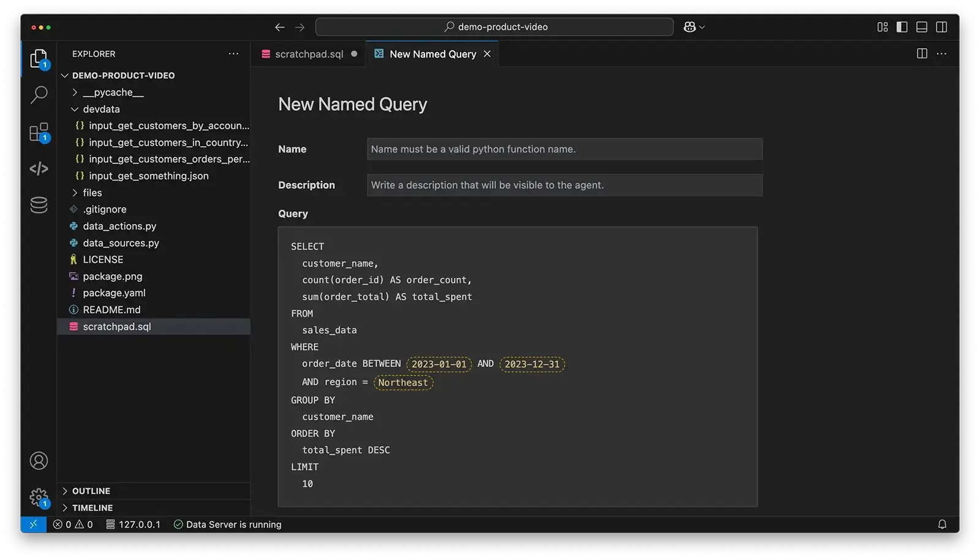Open the Explorer file icon in the activity bar

pos(39,58)
